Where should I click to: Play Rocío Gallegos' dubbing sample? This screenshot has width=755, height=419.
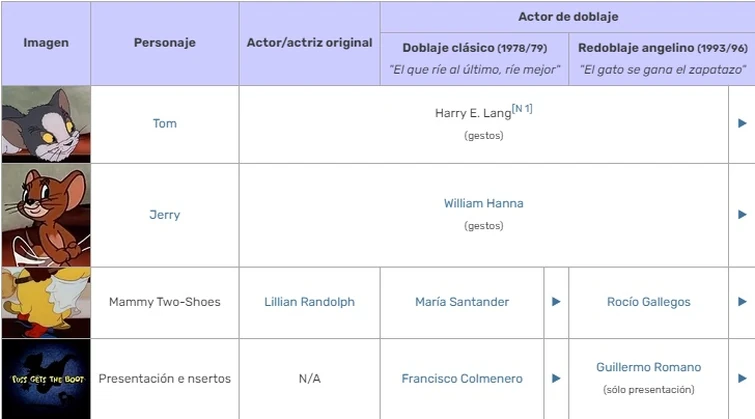[742, 301]
